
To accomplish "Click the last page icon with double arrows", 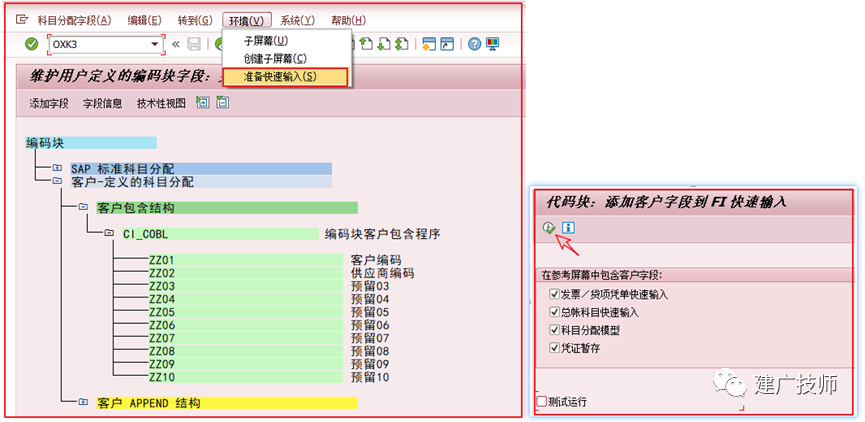I will (402, 45).
